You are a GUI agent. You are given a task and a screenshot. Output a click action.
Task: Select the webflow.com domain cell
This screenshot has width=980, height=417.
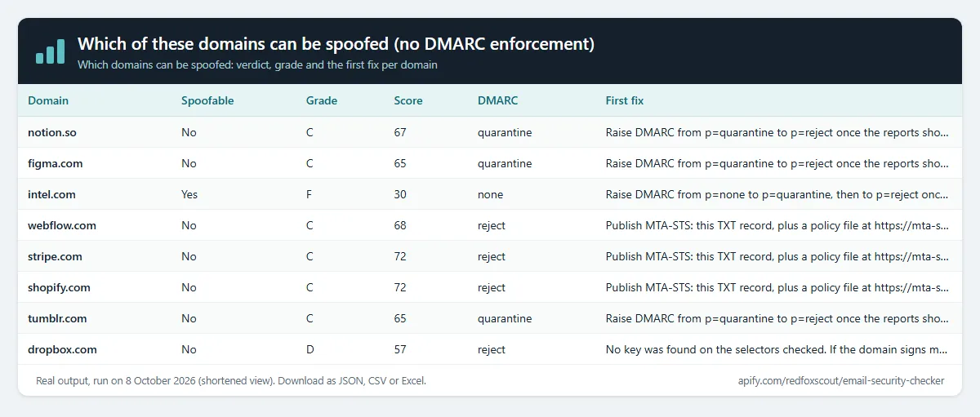(x=62, y=225)
